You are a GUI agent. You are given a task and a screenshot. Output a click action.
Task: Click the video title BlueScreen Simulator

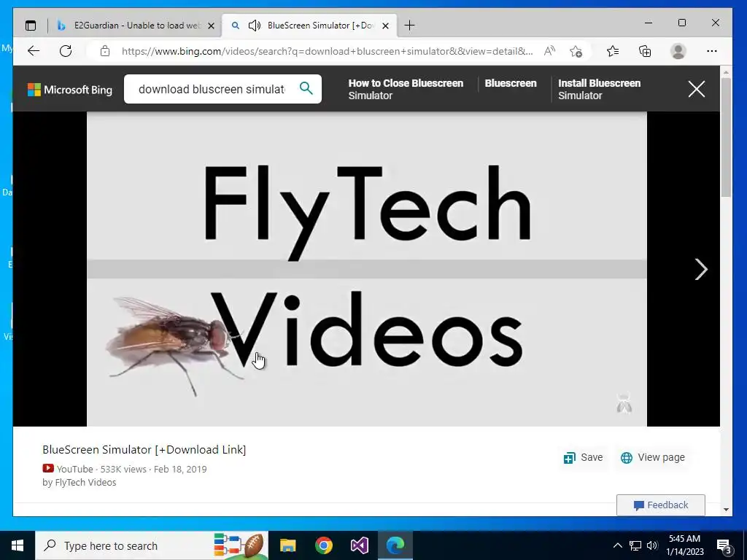coord(144,449)
